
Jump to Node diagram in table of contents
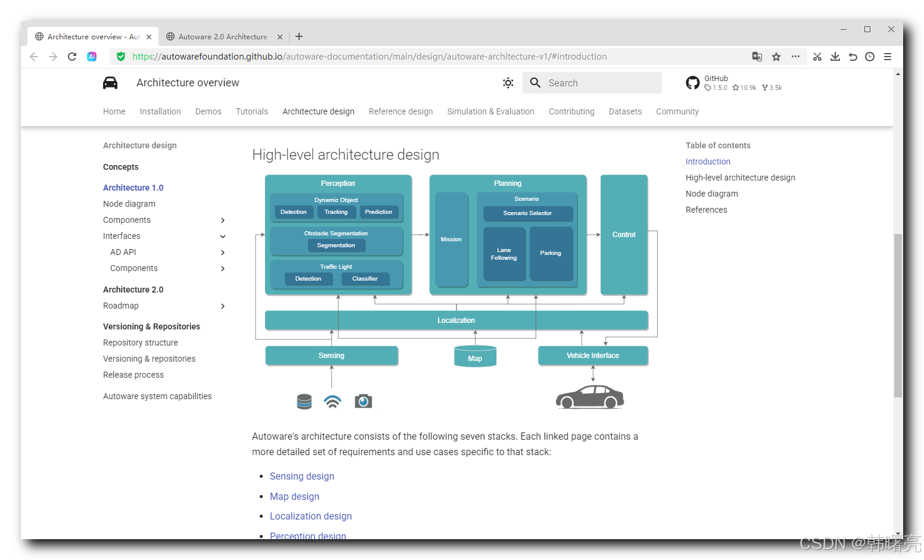coord(712,194)
